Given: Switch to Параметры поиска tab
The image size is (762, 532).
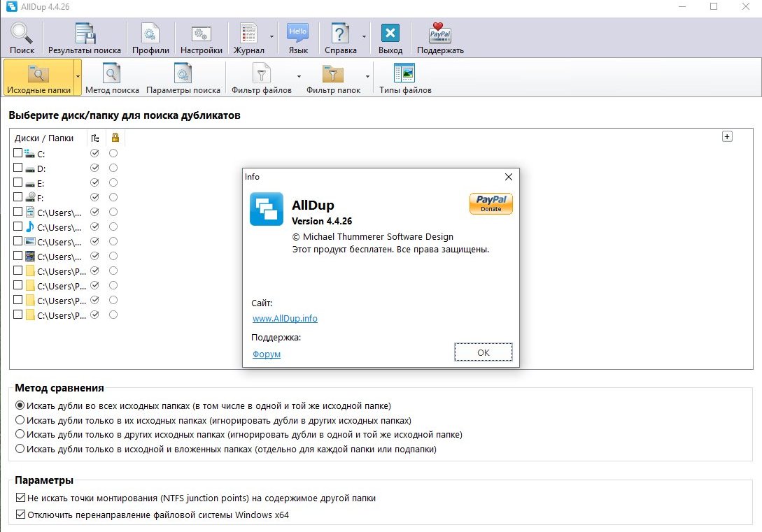Looking at the screenshot, I should pyautogui.click(x=183, y=77).
